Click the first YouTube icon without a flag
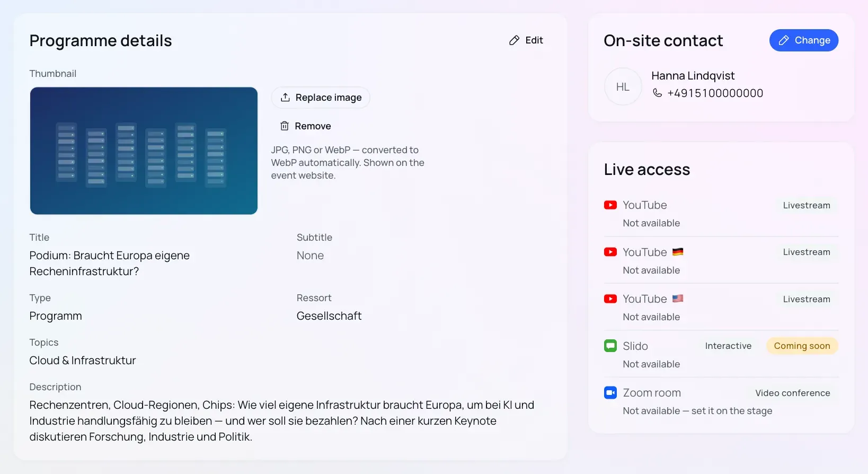Screen dimensions: 868x474 (x=610, y=205)
